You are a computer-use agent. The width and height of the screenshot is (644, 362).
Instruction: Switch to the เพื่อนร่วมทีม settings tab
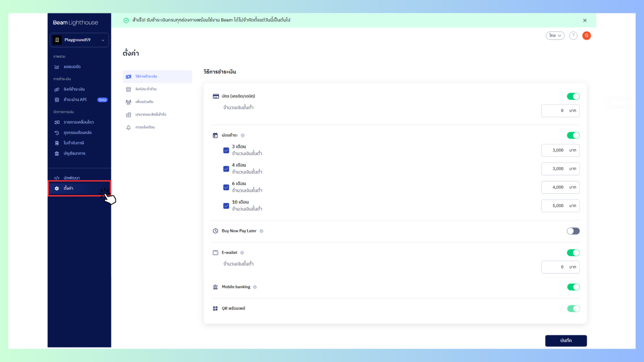157,102
